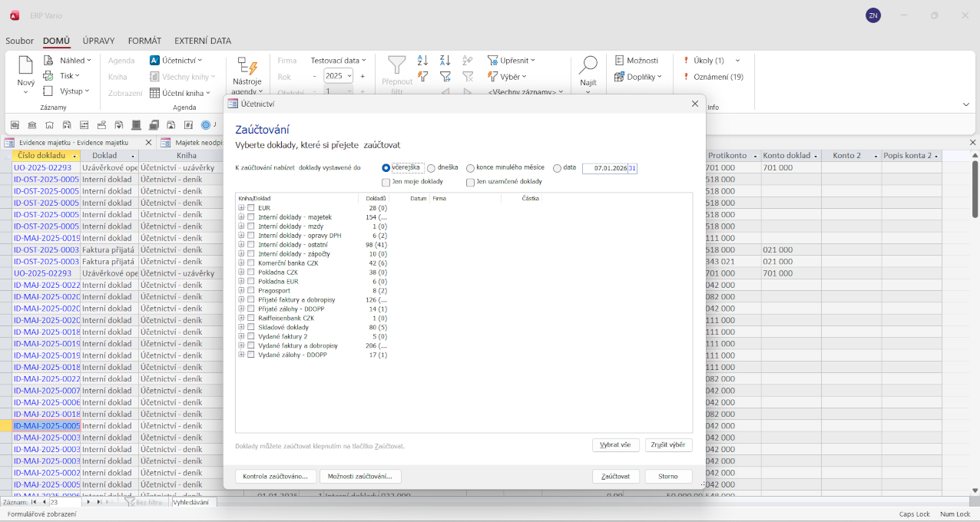Click the sort ascending A-Z icon
This screenshot has height=522, width=980.
(422, 60)
